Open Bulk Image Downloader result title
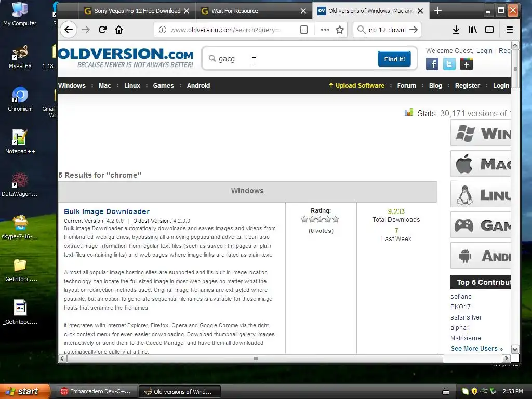The height and width of the screenshot is (399, 532). click(x=107, y=211)
